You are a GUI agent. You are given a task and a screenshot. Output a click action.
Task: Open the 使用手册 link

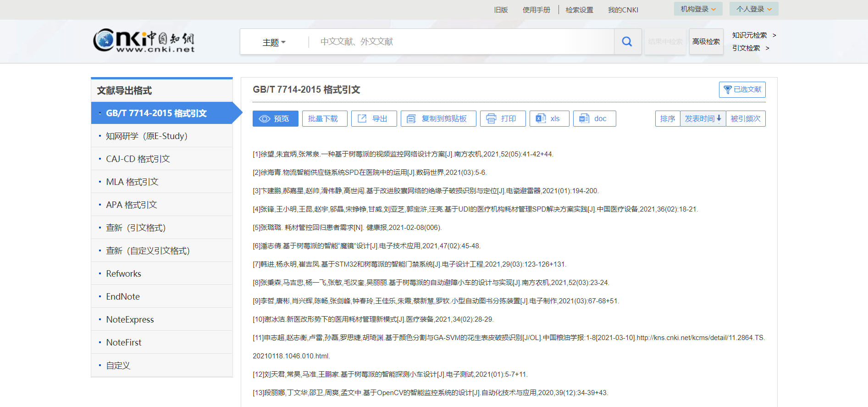tap(536, 10)
